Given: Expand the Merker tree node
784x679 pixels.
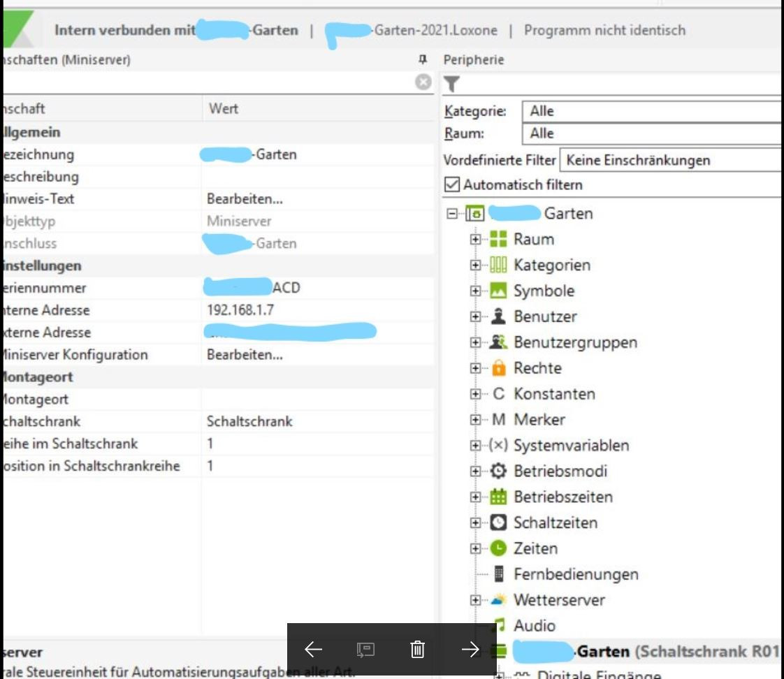Looking at the screenshot, I should (x=475, y=420).
